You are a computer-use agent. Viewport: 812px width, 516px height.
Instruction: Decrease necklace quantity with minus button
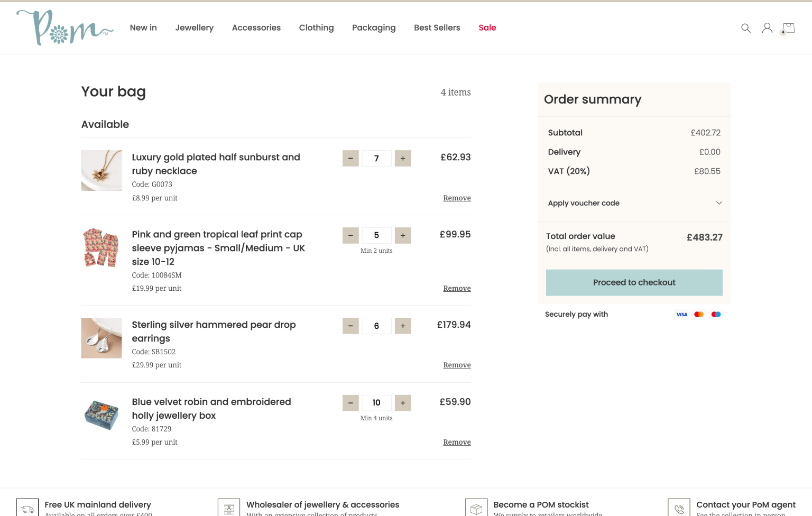click(350, 158)
